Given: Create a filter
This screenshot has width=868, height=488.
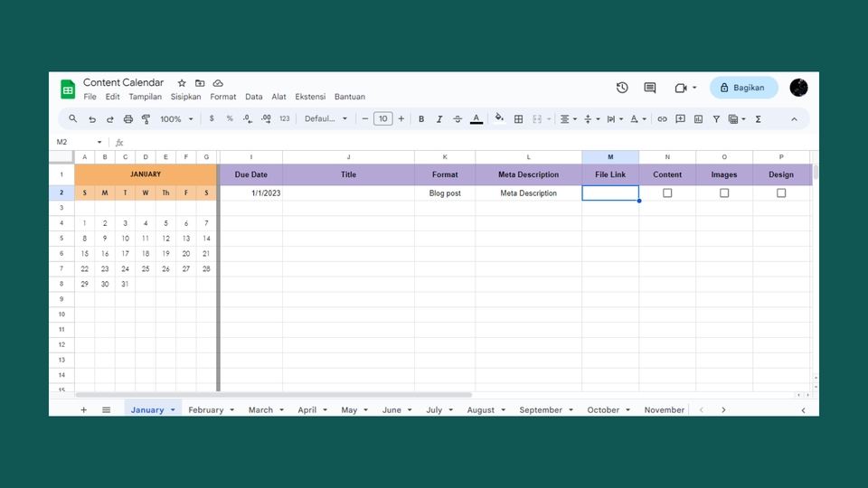Looking at the screenshot, I should [716, 119].
